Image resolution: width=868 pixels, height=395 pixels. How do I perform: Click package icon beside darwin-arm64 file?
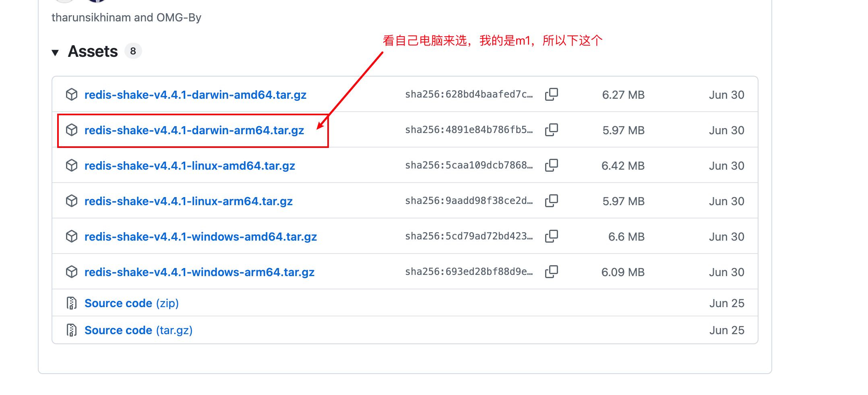click(72, 130)
